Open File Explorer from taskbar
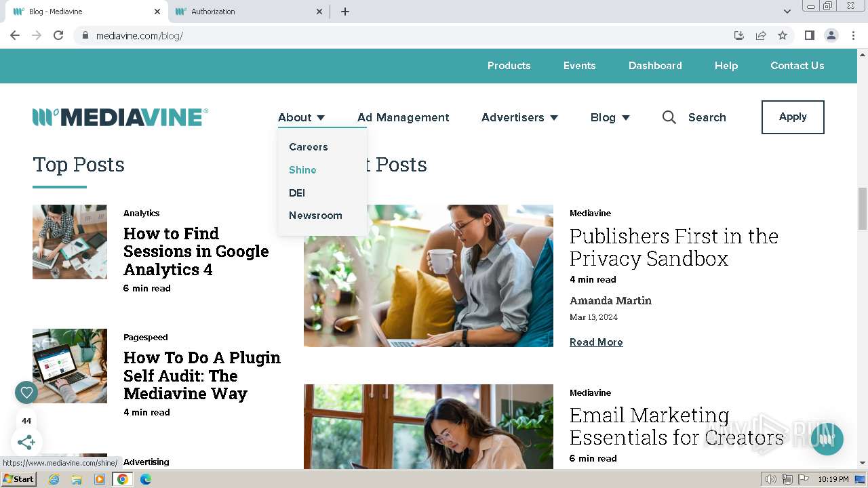 (77, 479)
